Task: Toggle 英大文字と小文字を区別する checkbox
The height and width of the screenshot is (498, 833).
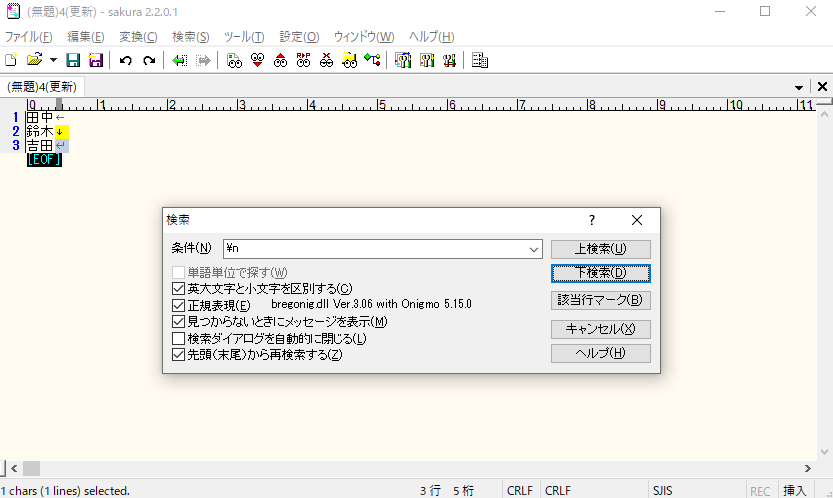Action: click(x=179, y=289)
